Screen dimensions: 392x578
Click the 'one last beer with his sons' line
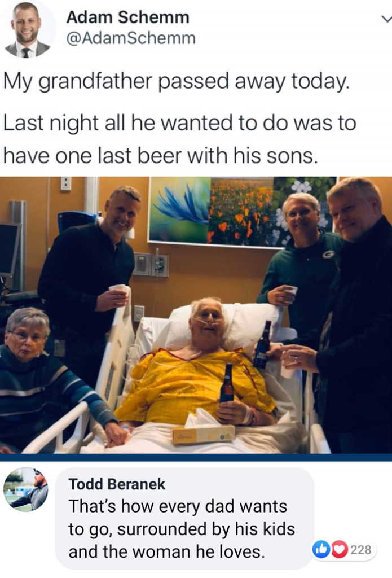[x=186, y=156]
